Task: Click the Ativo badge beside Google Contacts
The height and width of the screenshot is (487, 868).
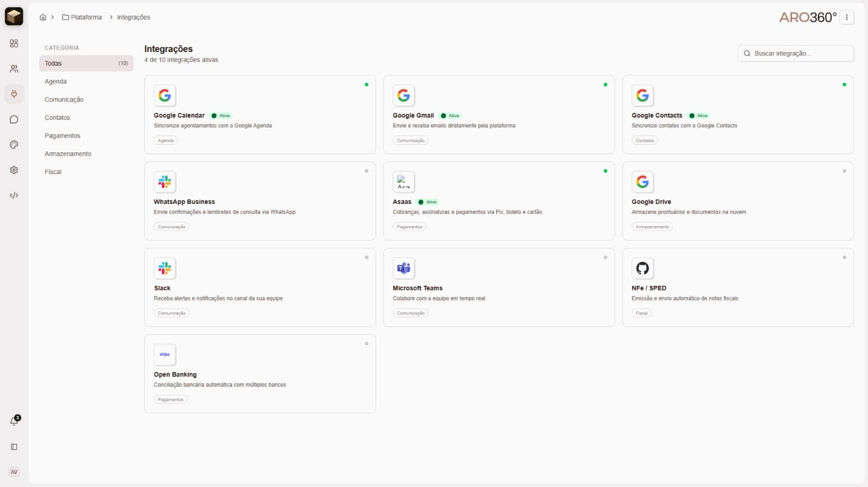Action: pos(698,116)
